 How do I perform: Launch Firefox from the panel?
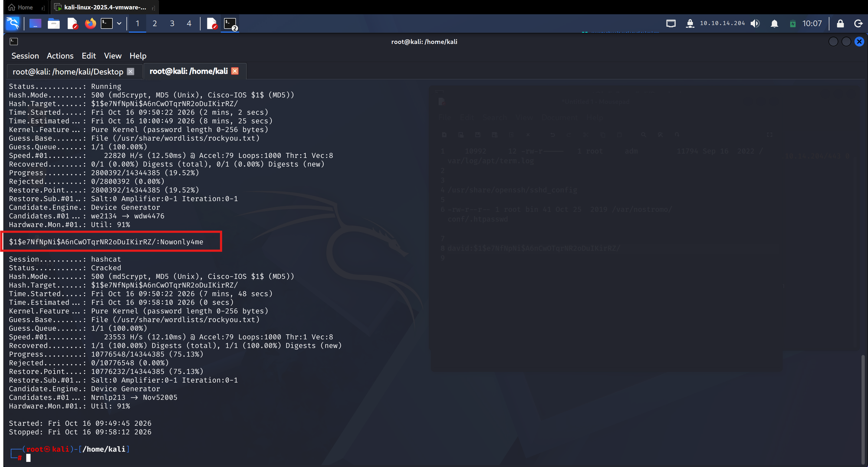click(x=90, y=23)
